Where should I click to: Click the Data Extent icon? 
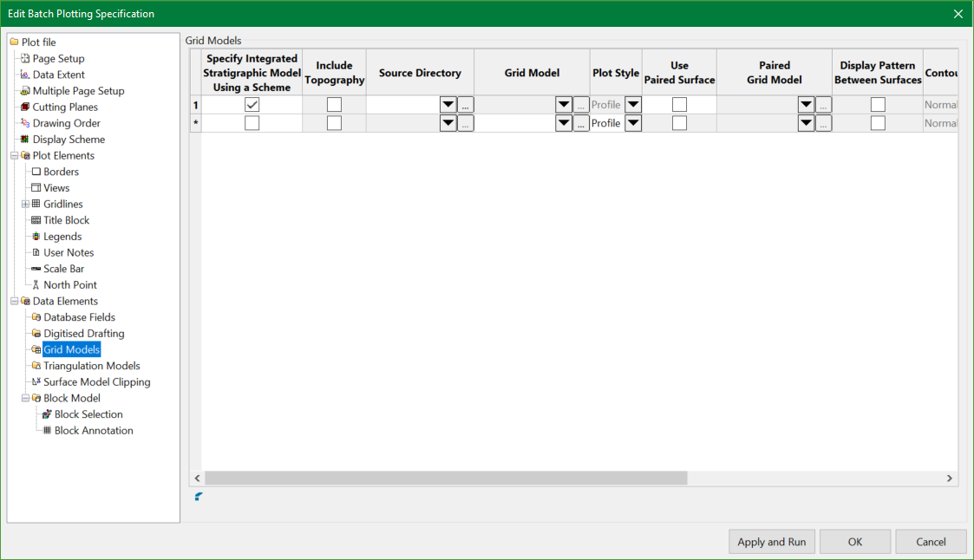click(25, 75)
